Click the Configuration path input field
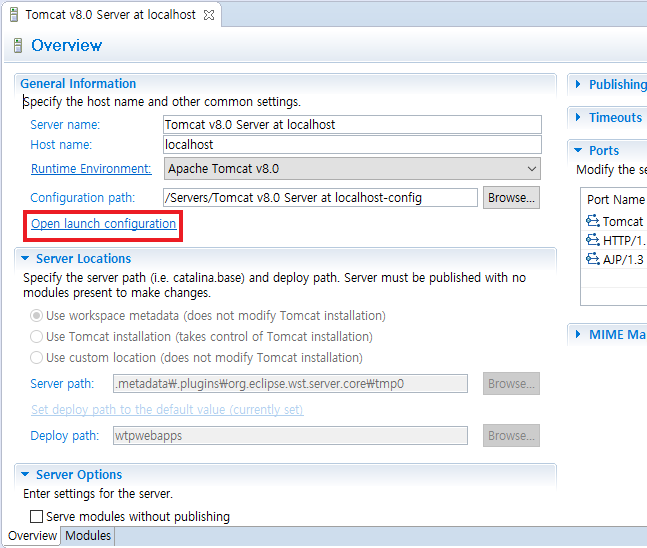The width and height of the screenshot is (647, 548). [x=320, y=198]
